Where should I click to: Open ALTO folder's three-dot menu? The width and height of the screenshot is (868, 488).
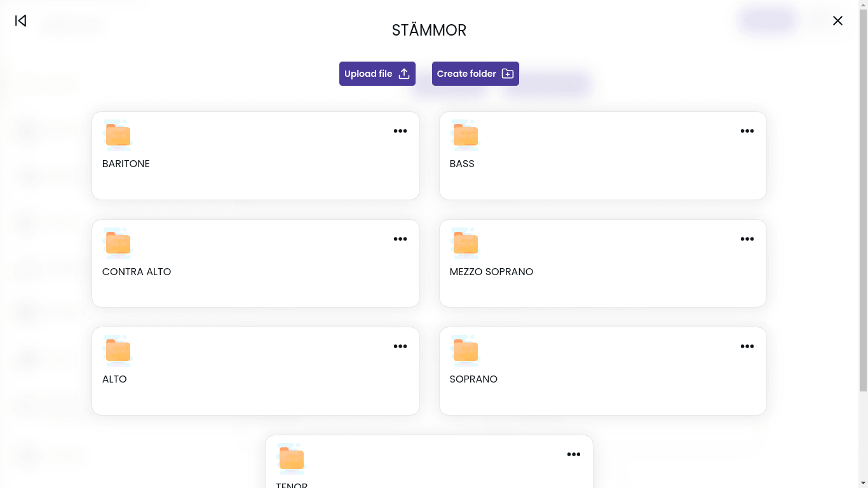coord(400,346)
